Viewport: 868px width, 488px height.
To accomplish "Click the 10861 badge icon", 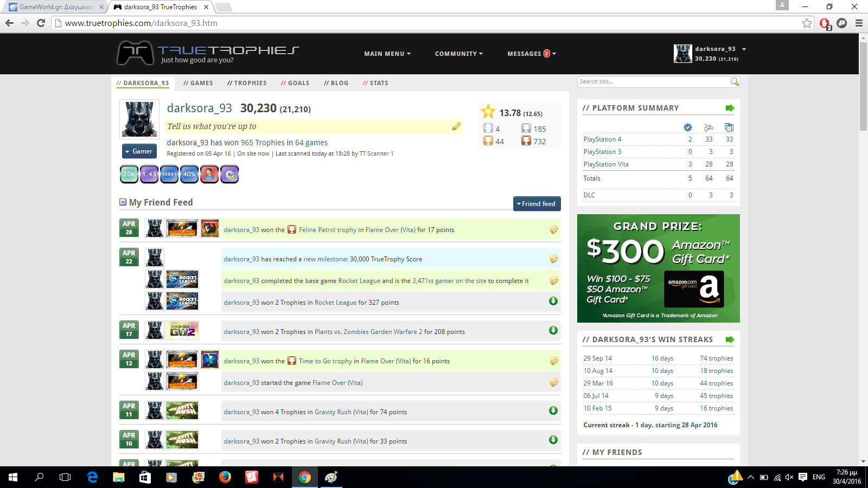I will [169, 174].
